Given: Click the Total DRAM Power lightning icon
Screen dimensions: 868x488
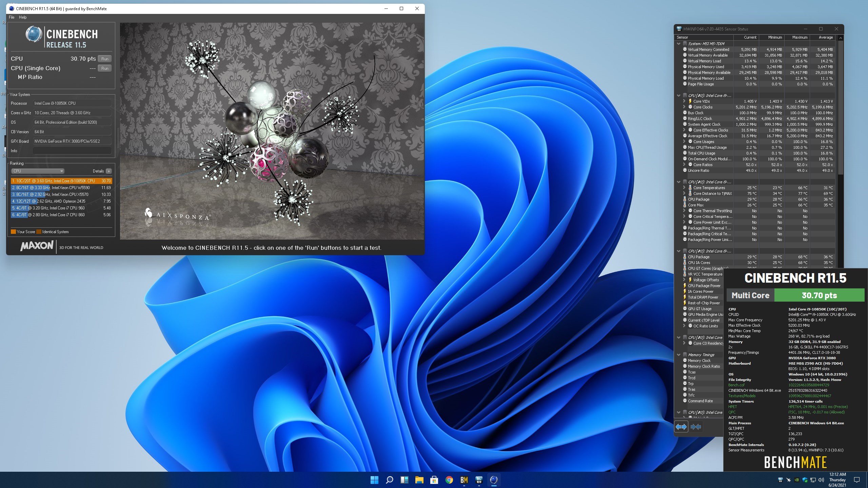Looking at the screenshot, I should (685, 297).
